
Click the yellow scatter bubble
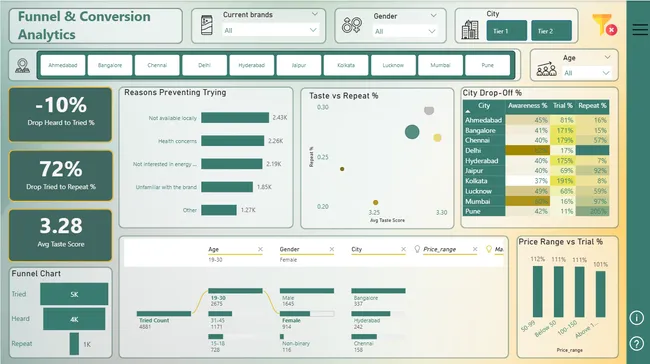437,138
